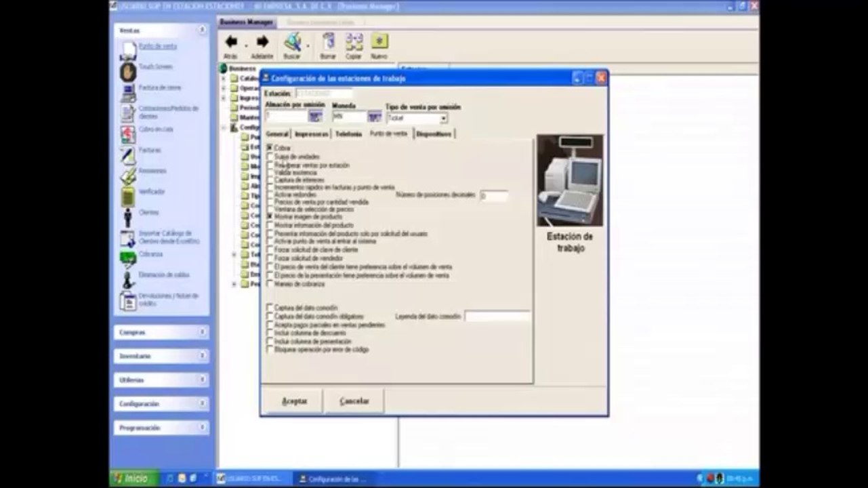Open the Tipo de venta por omisión dropdown
The width and height of the screenshot is (868, 488).
(443, 118)
